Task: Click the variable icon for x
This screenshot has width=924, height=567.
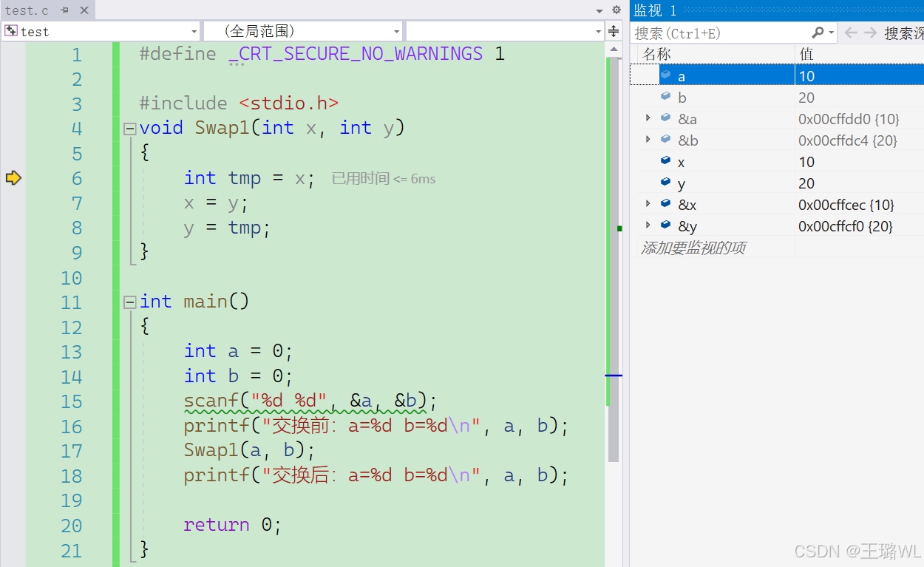Action: 666,160
